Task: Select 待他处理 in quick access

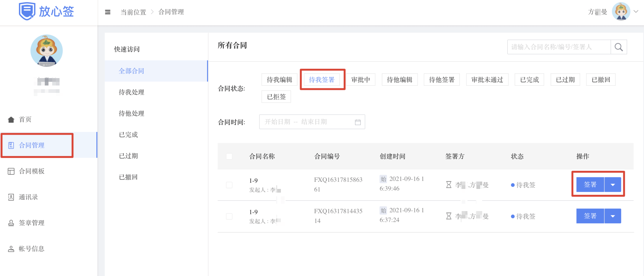Action: [x=156, y=113]
